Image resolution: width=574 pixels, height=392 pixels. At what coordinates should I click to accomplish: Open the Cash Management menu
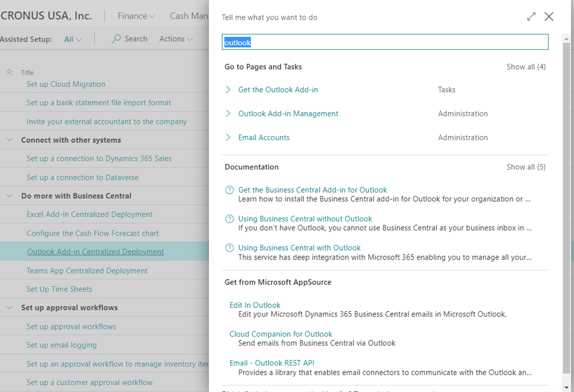[x=189, y=16]
